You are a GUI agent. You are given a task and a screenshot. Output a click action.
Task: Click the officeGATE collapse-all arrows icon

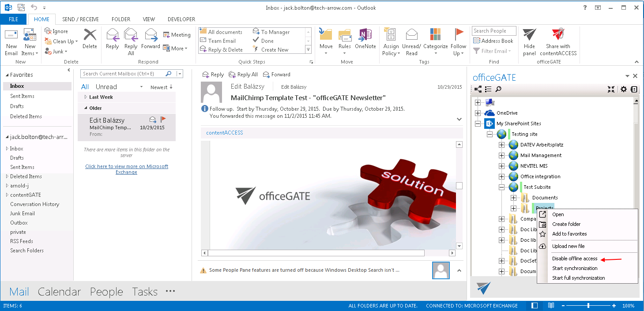[x=611, y=90]
